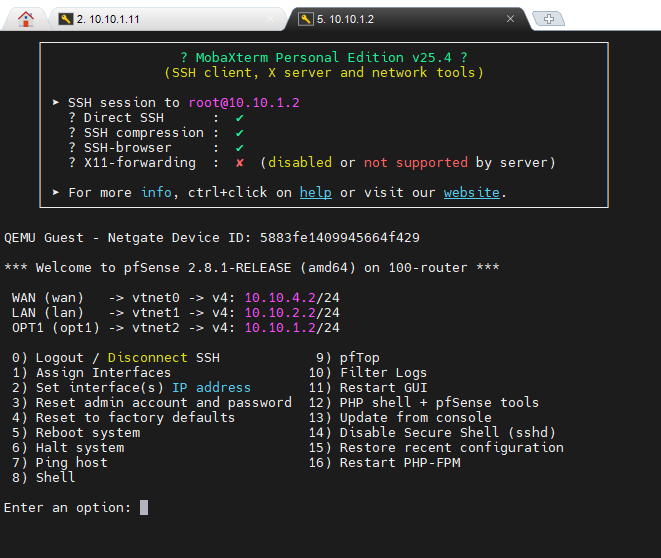Select the 5. 10.10.1.2 session tab
This screenshot has width=661, height=558.
coord(407,19)
